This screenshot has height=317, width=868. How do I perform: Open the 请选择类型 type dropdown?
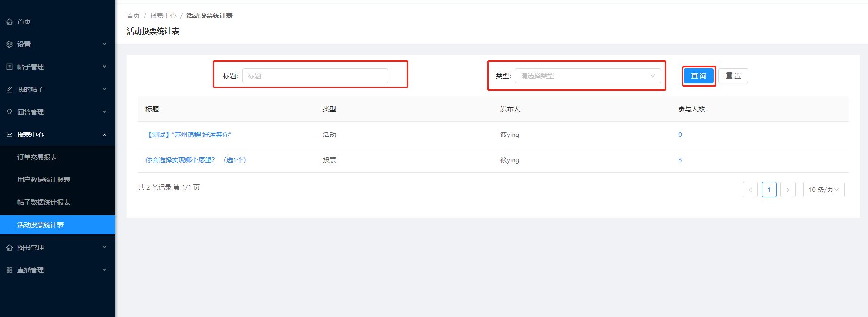point(588,76)
